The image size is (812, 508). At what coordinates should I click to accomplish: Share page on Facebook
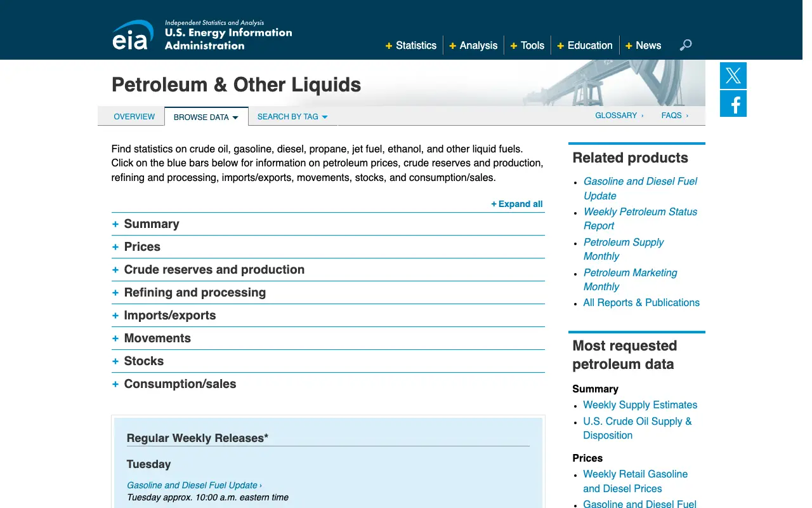(x=733, y=104)
